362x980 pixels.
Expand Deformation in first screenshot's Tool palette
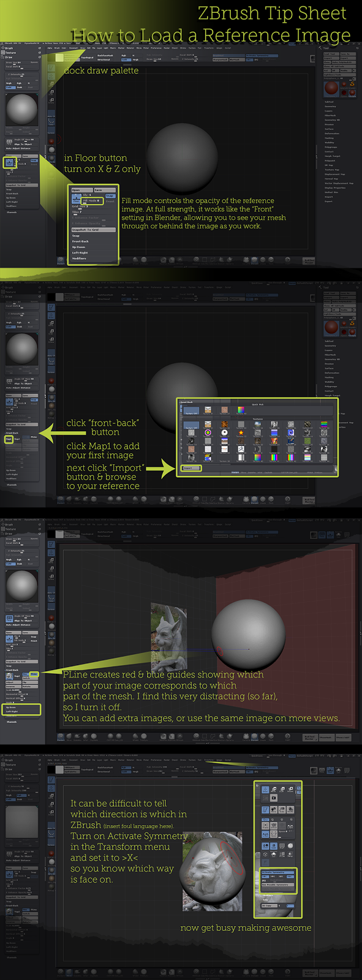(x=332, y=134)
